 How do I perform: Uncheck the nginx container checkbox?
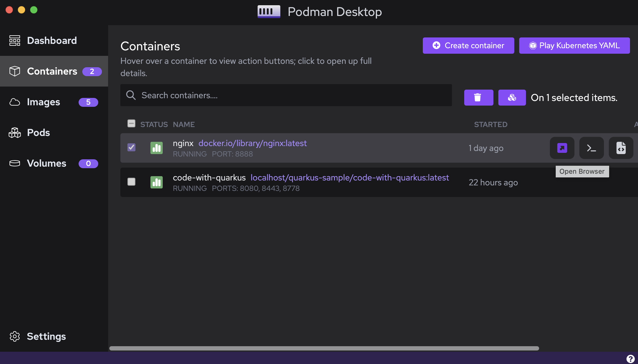[x=131, y=147]
